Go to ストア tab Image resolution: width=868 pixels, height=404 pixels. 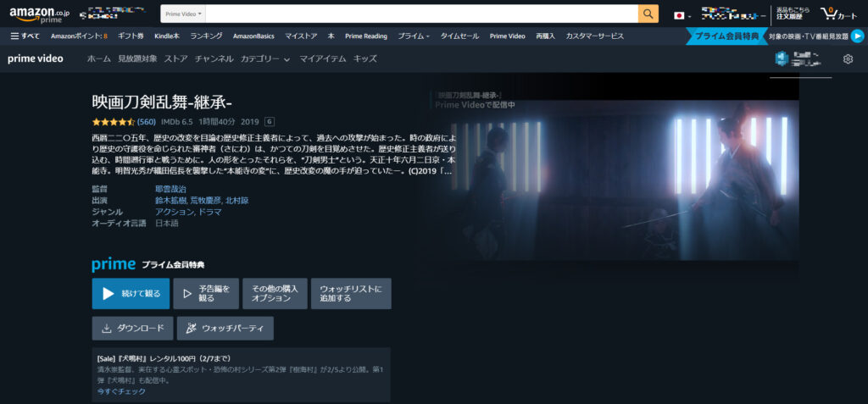pyautogui.click(x=175, y=58)
